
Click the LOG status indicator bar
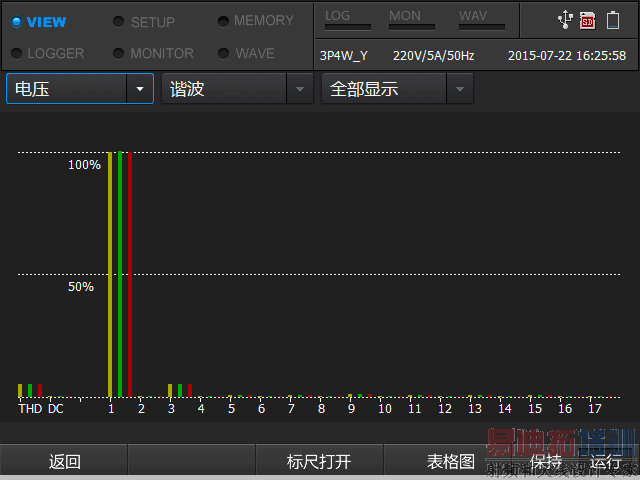click(348, 27)
